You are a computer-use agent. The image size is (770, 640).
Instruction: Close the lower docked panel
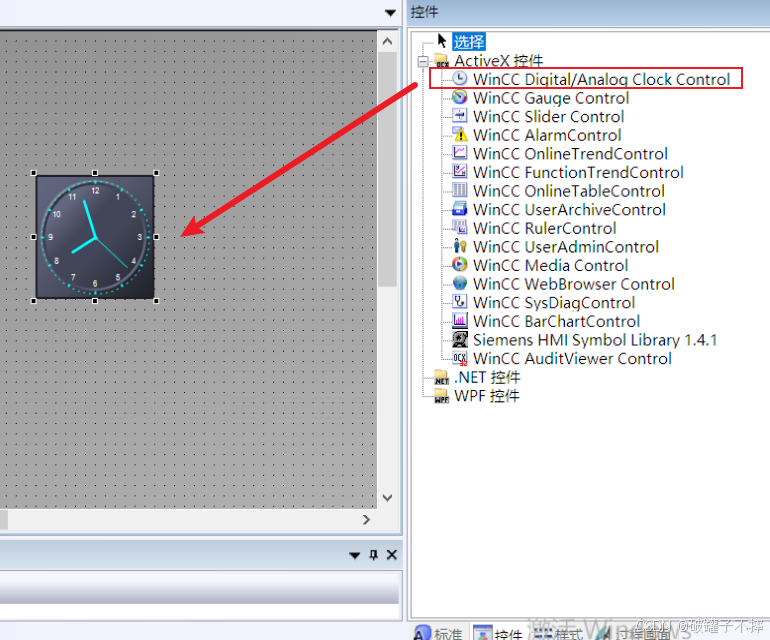pos(391,555)
